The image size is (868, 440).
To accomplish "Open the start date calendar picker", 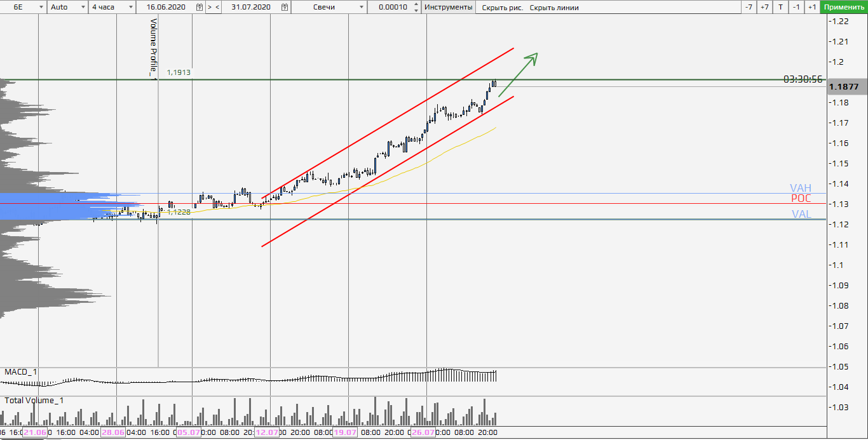I will 200,7.
